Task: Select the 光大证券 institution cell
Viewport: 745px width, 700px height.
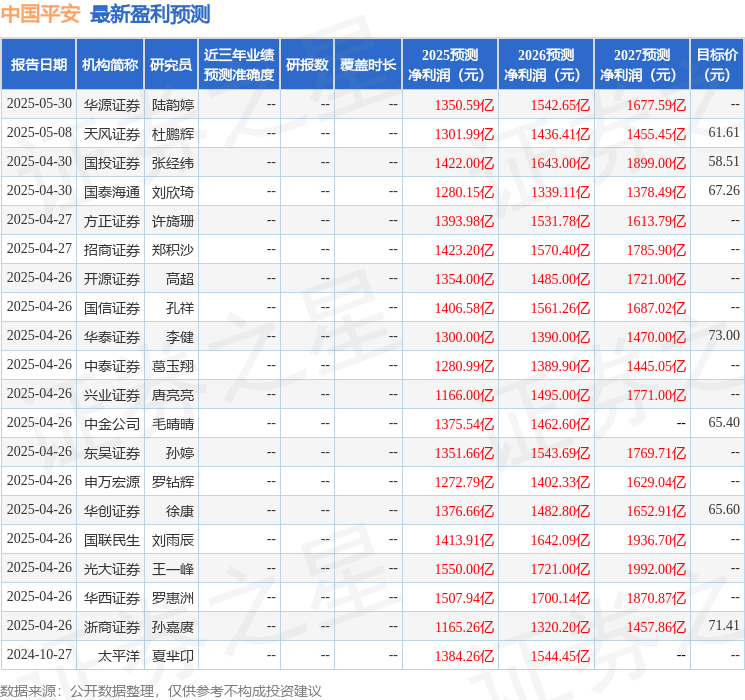Action: (112, 569)
